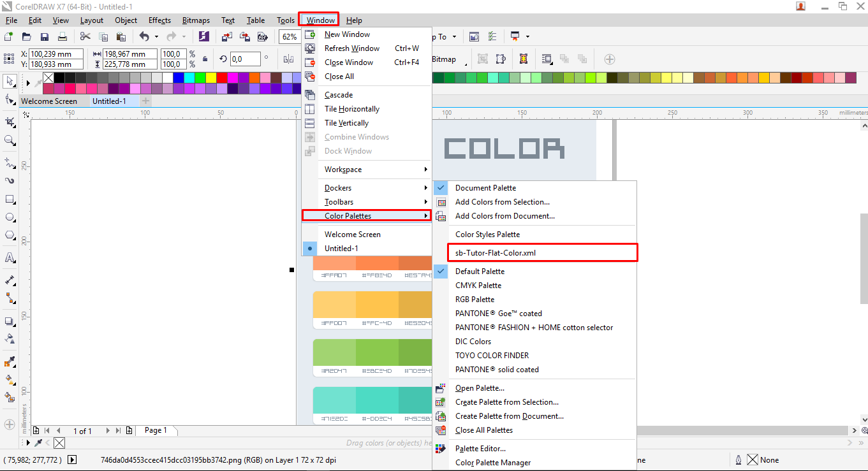This screenshot has width=868, height=471.
Task: Select the Freehand tool in toolbox
Action: (x=10, y=163)
